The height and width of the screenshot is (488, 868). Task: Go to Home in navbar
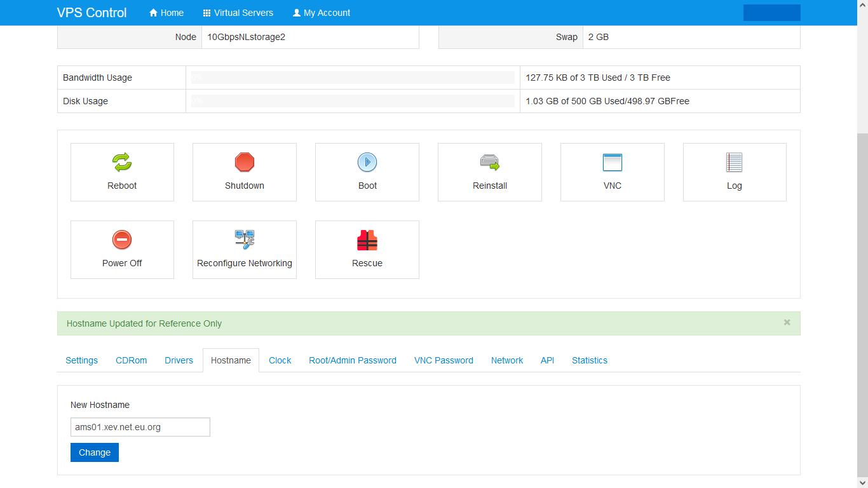tap(166, 13)
